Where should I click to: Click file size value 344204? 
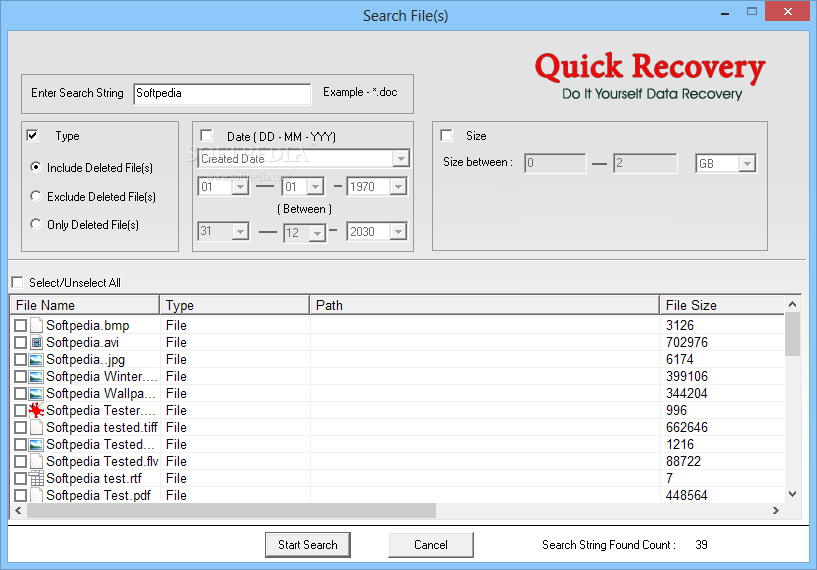[687, 393]
